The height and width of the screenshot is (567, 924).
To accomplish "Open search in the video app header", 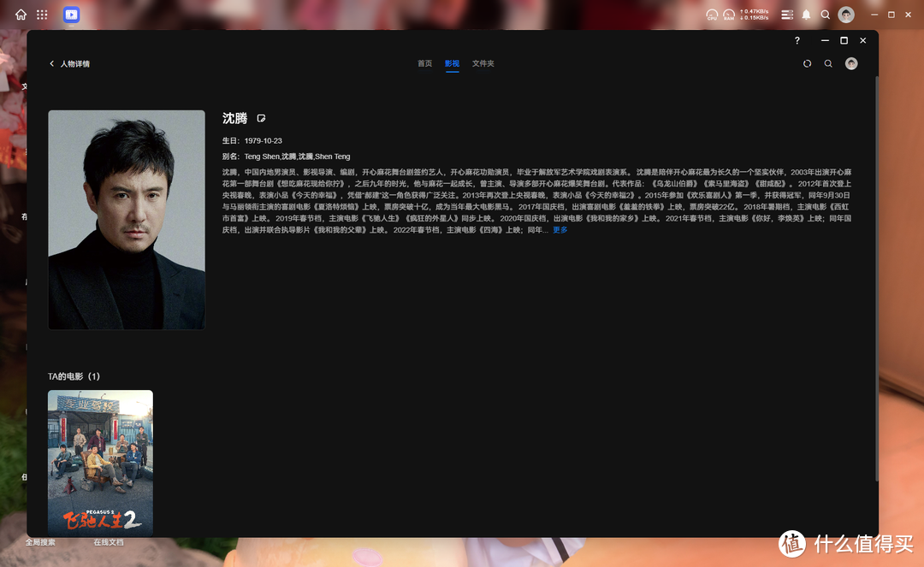I will (828, 63).
